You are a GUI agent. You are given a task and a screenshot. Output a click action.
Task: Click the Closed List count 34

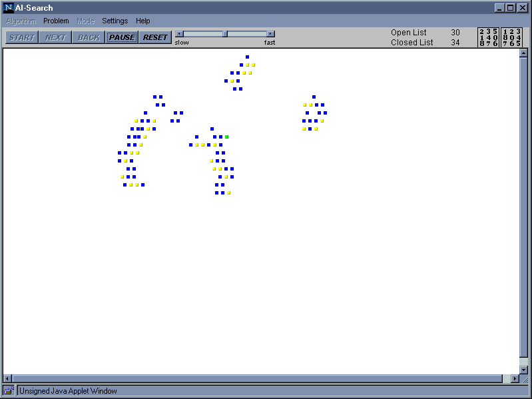pyautogui.click(x=455, y=43)
